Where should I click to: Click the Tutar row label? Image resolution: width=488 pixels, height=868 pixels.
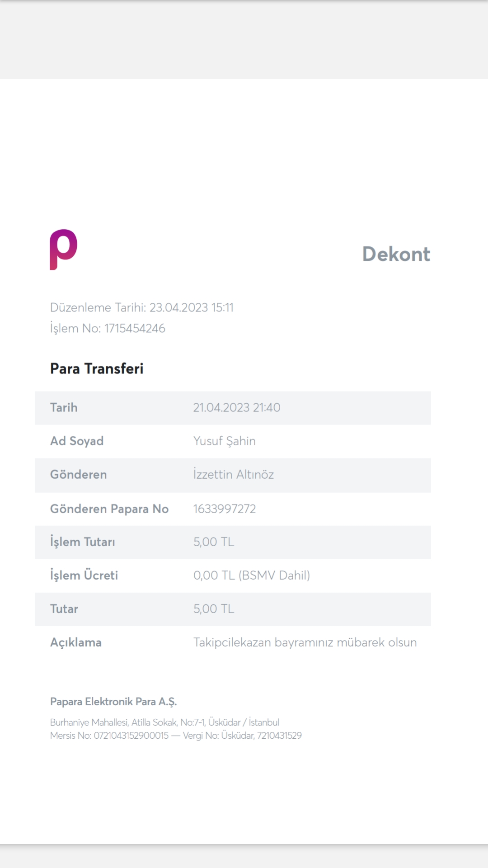[64, 609]
